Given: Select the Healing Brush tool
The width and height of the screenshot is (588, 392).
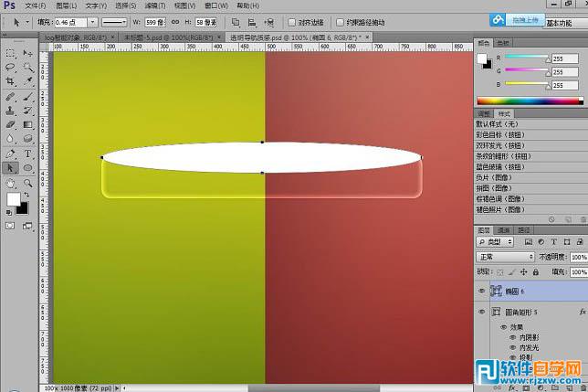Looking at the screenshot, I should [10, 97].
